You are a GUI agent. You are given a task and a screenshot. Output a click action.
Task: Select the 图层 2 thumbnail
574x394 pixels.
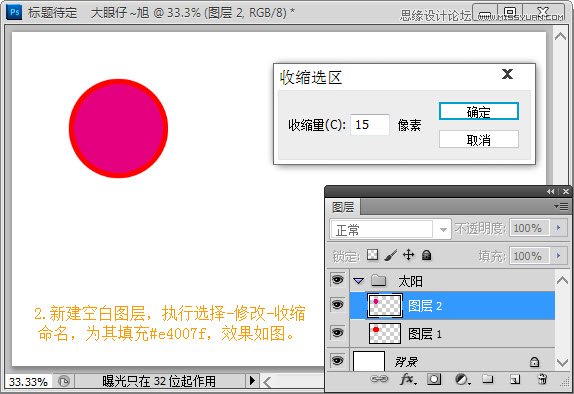[x=385, y=305]
